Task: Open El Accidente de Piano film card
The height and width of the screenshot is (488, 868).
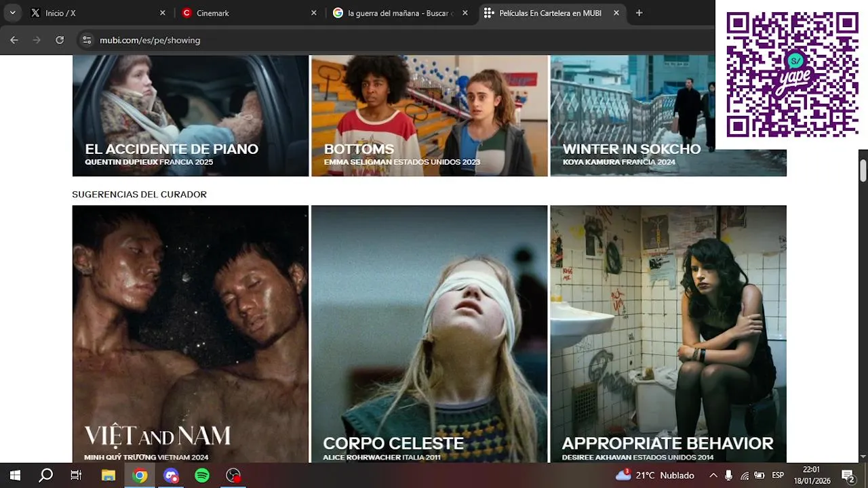Action: (x=191, y=116)
